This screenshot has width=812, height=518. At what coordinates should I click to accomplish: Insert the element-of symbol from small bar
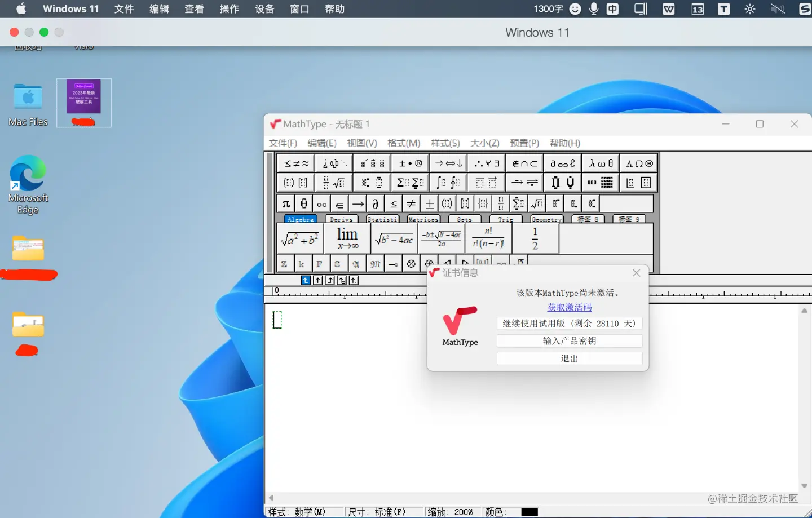[x=340, y=203]
